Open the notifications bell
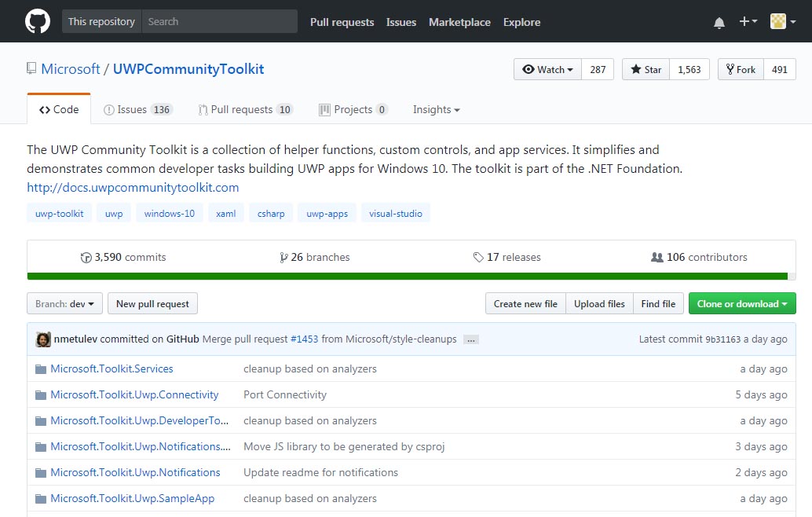Viewport: 812px width, 517px height. [719, 22]
